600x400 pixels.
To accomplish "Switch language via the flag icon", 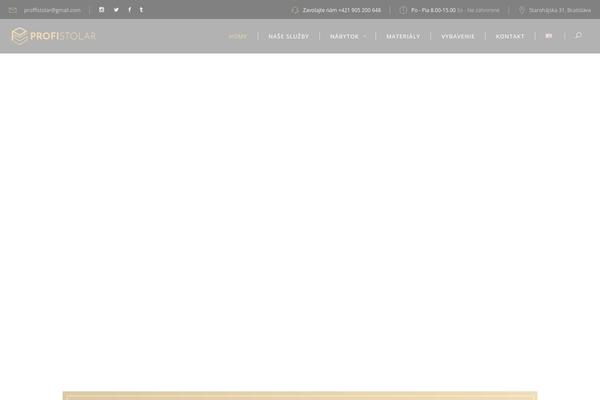I will pyautogui.click(x=549, y=36).
